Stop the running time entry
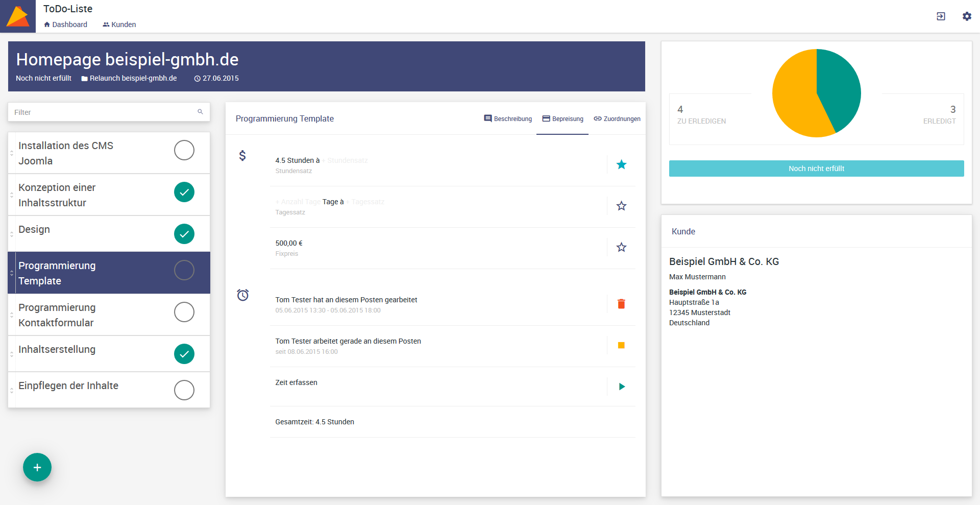This screenshot has width=980, height=505. click(621, 345)
